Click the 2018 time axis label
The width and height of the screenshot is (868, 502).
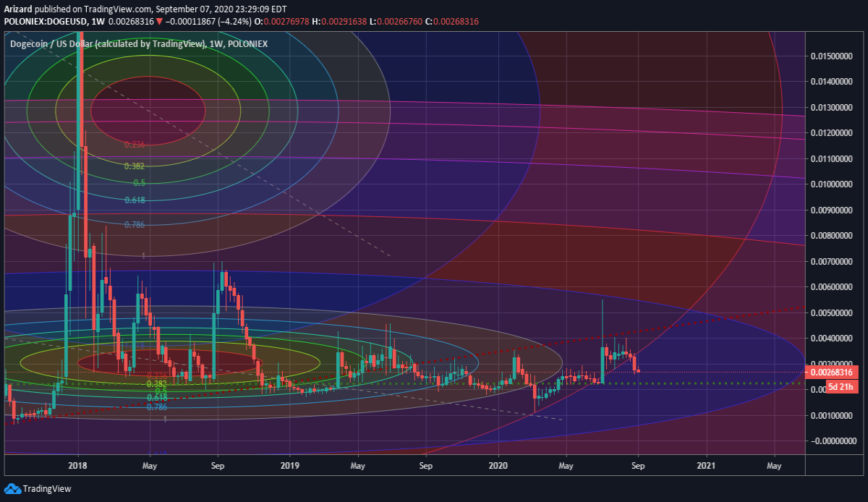pyautogui.click(x=78, y=467)
